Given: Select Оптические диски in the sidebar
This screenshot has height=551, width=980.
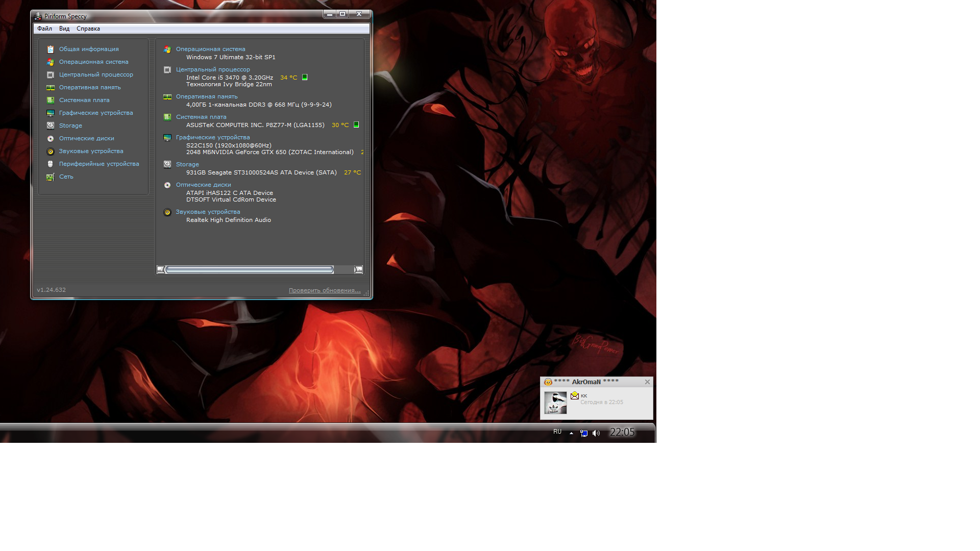Looking at the screenshot, I should 87,138.
